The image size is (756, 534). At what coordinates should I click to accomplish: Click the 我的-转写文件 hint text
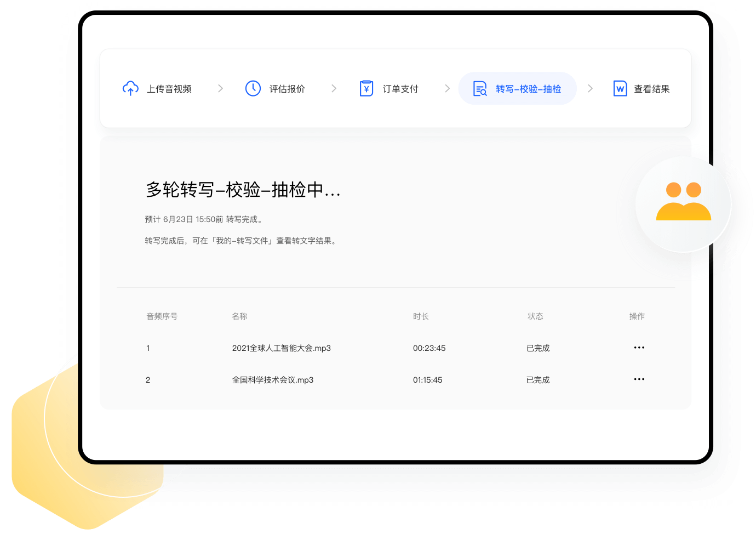coord(242,241)
